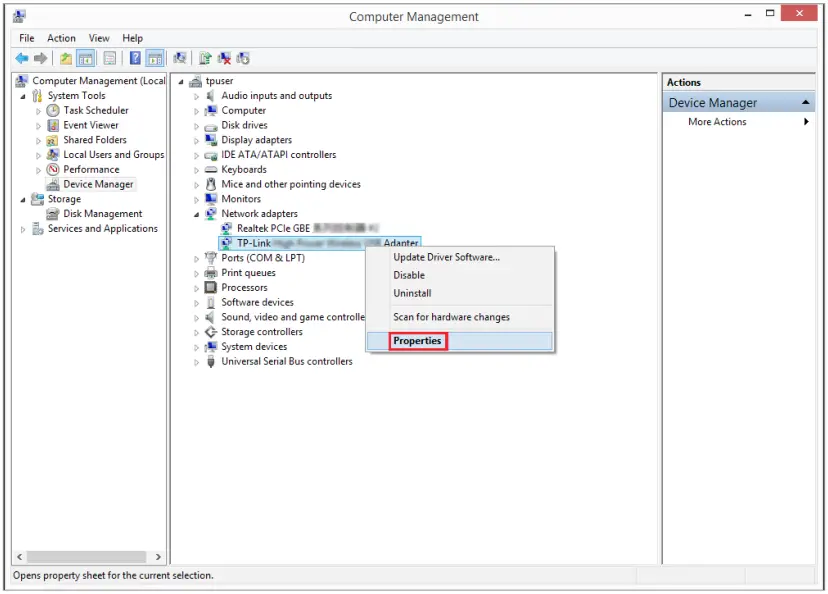Open the View menu
Screen dimensions: 828x594
[x=99, y=38]
